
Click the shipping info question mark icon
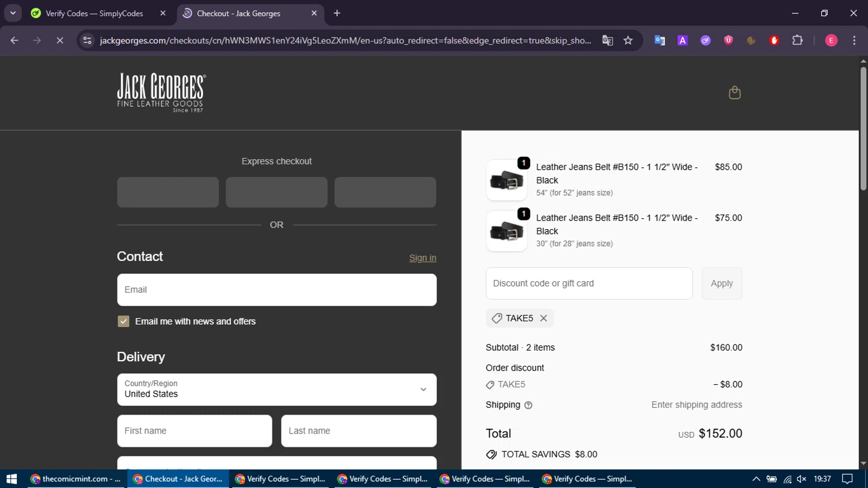coord(528,405)
